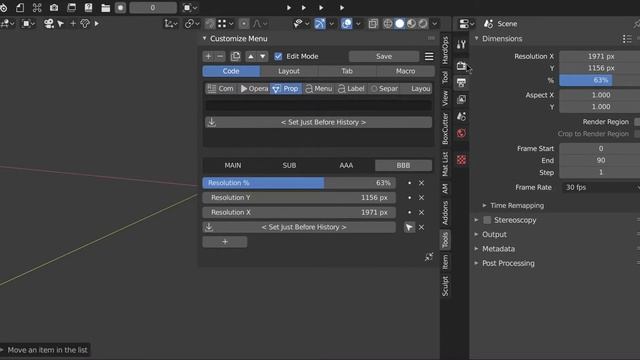Open gizmo options dropdown arrow
This screenshot has width=640, height=360.
pos(331,24)
